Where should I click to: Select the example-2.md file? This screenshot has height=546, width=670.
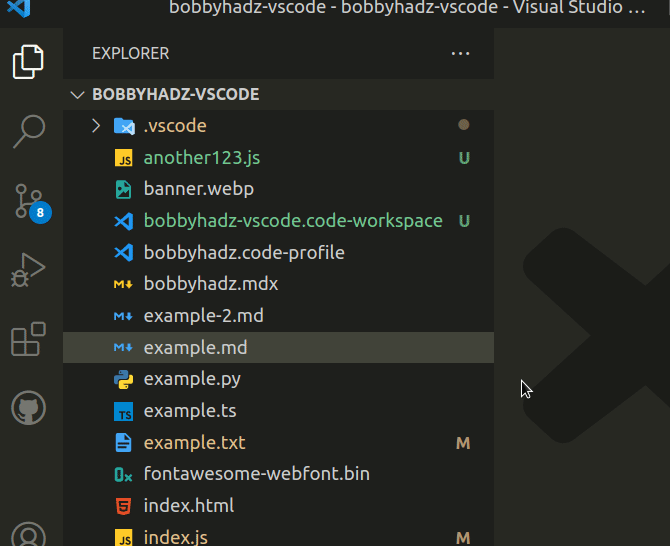[203, 316]
